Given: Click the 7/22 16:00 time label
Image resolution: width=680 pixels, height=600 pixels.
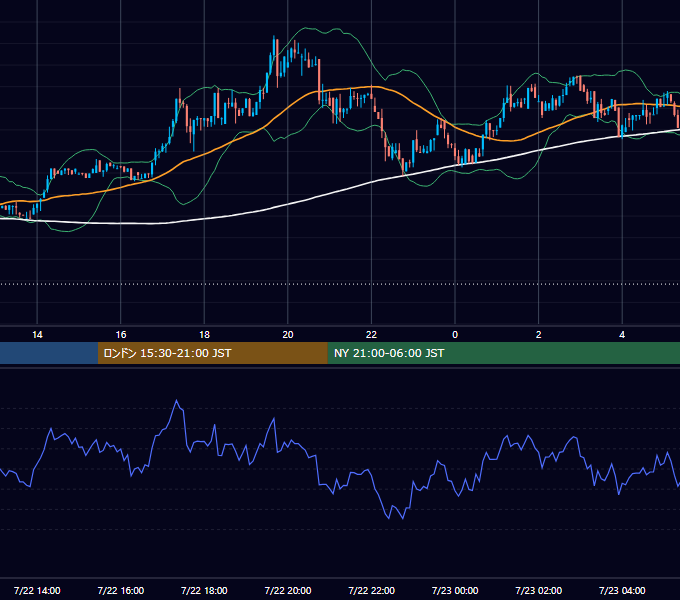Looking at the screenshot, I should click(x=121, y=590).
